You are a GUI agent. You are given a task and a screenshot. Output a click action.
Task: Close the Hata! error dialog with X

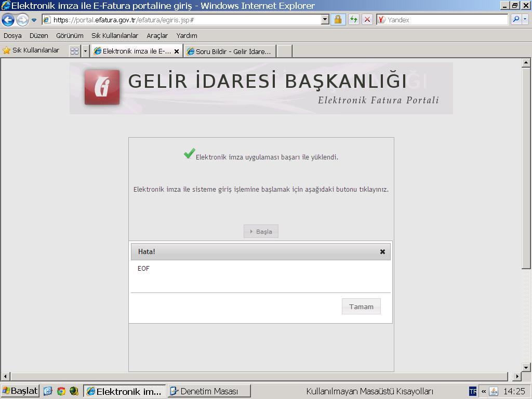point(382,251)
